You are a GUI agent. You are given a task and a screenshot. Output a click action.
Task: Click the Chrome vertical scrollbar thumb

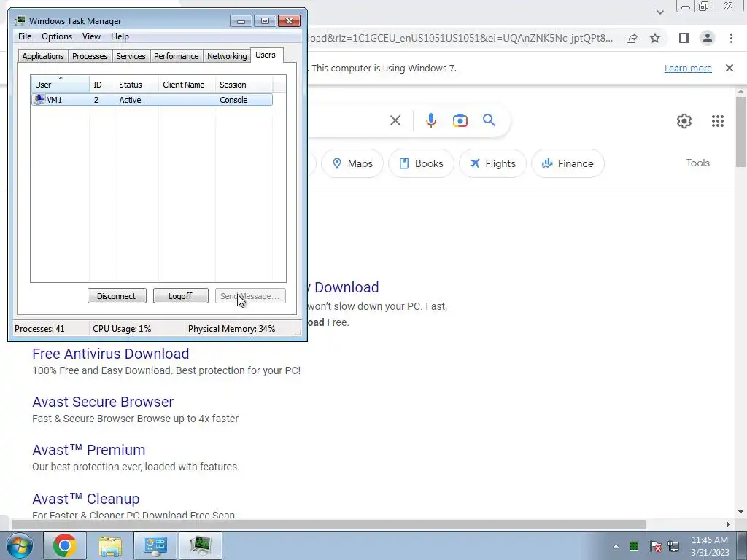pos(740,132)
